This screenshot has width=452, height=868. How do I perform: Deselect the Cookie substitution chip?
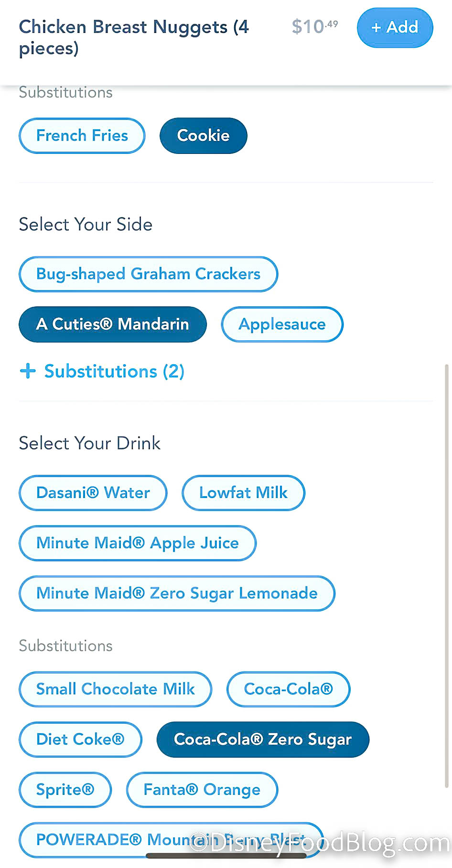(x=203, y=136)
